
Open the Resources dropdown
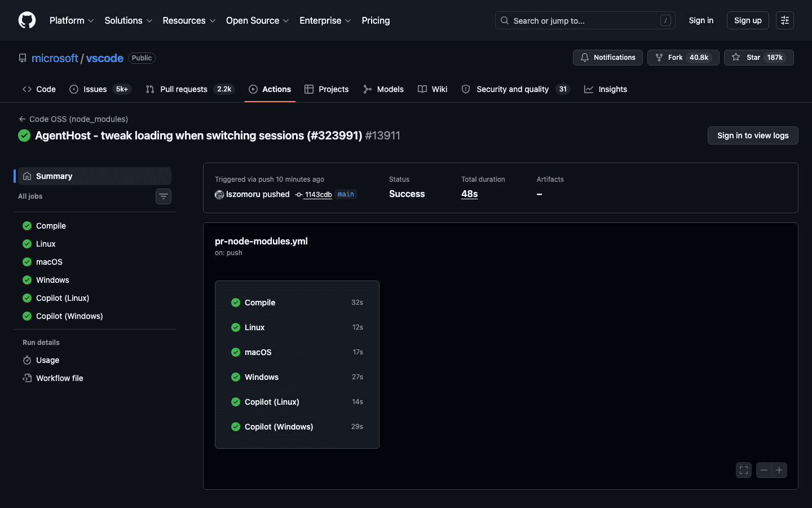click(x=189, y=20)
